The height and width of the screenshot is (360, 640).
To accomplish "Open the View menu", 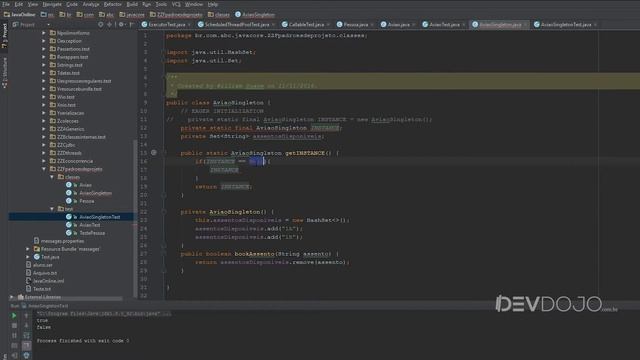I will tap(33, 4).
